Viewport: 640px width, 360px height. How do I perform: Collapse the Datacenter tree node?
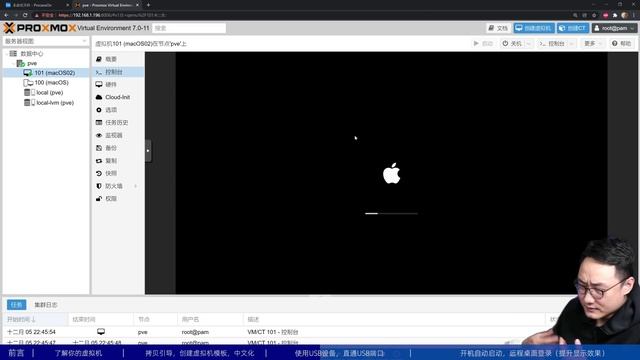(x=6, y=54)
